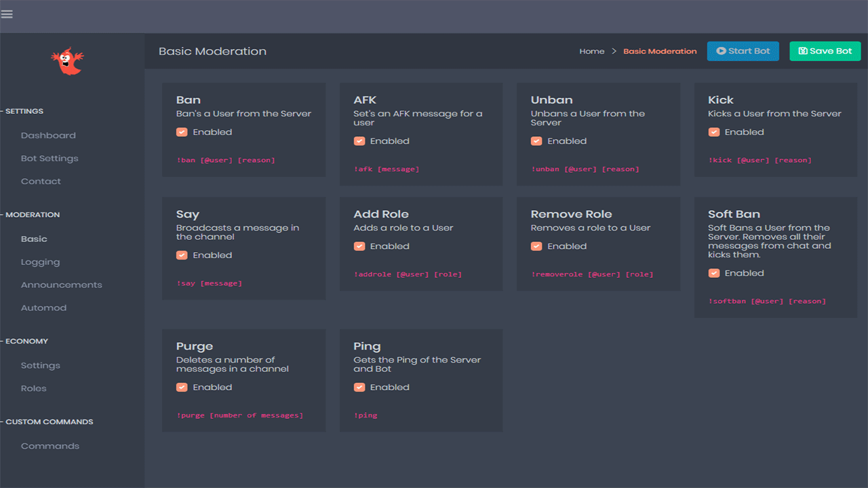Navigate to Home via the breadcrumb
This screenshot has width=868, height=488.
click(591, 51)
